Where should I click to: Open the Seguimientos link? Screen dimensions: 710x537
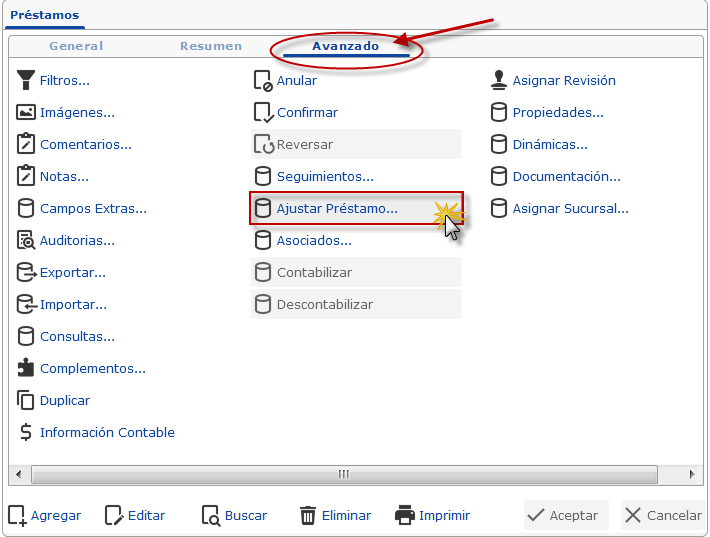(x=326, y=177)
